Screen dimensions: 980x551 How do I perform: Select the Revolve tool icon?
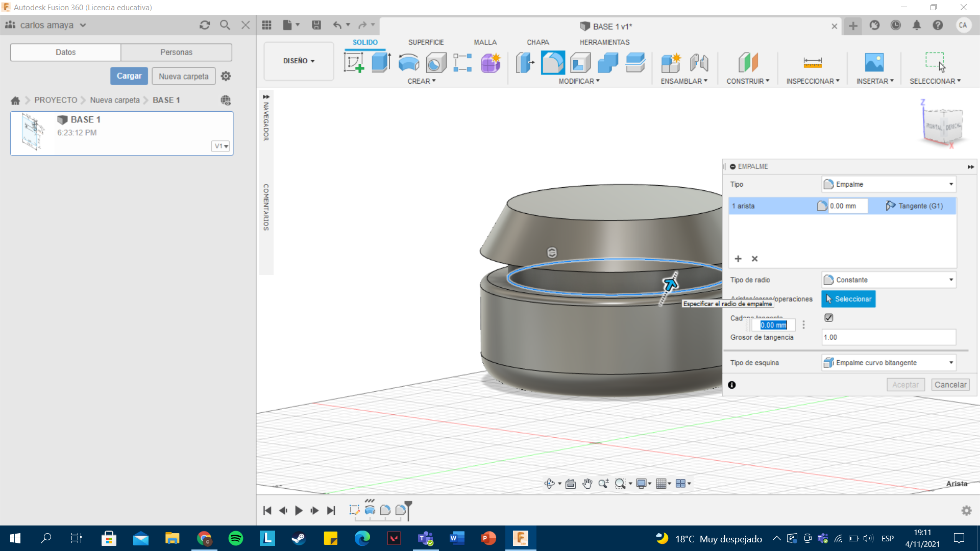click(x=408, y=63)
